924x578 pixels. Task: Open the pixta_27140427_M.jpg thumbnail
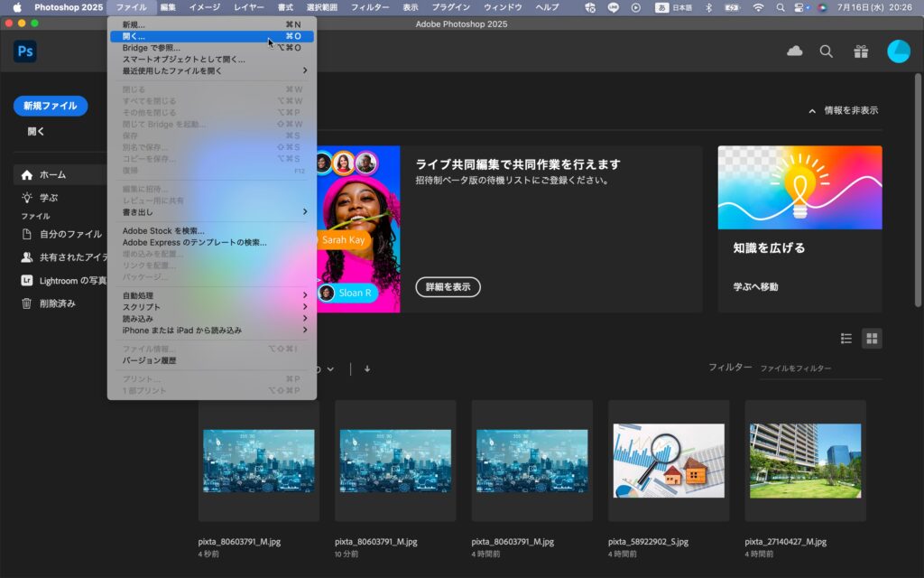(806, 461)
